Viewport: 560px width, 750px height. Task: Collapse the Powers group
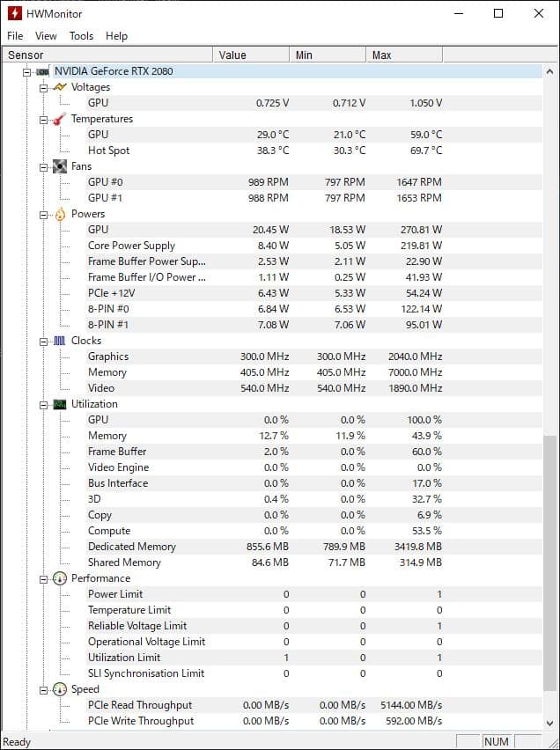coord(44,215)
